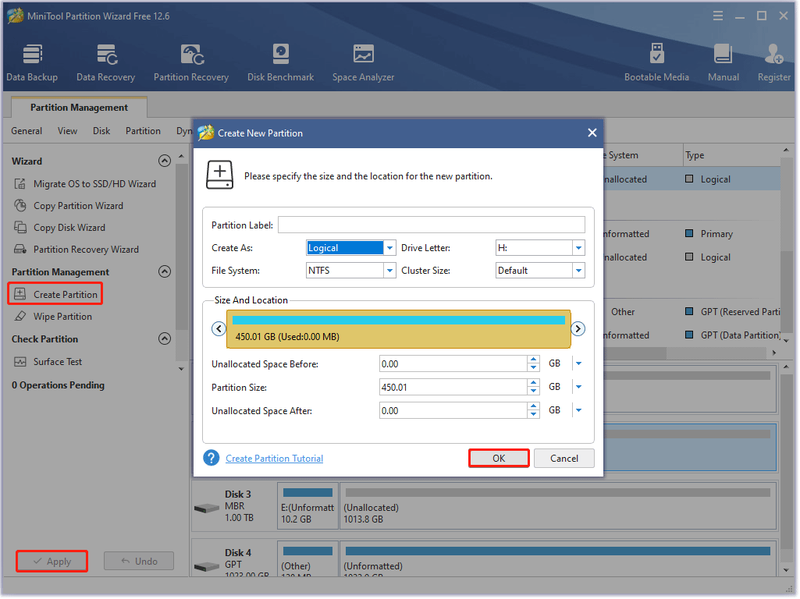Create Bootable Media

click(x=657, y=63)
